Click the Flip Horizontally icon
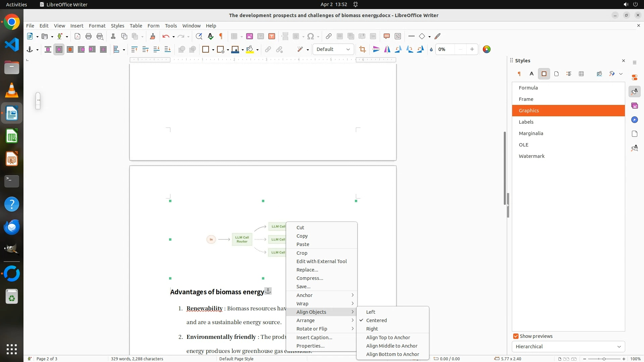644x362 pixels. (387, 49)
